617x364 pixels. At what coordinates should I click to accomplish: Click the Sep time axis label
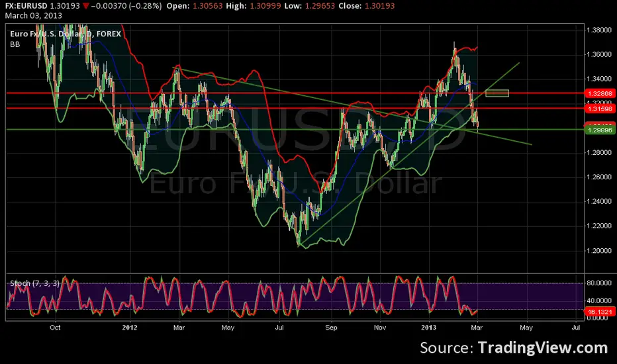pyautogui.click(x=331, y=328)
